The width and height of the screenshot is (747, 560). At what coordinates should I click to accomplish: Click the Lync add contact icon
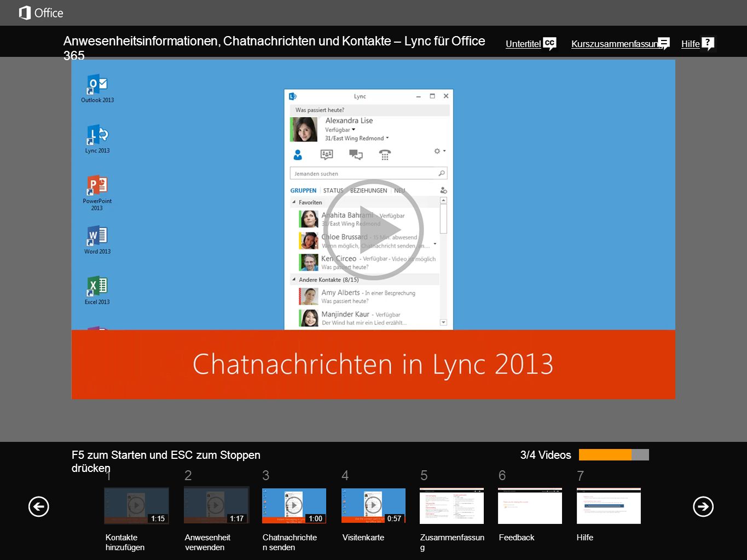443,190
